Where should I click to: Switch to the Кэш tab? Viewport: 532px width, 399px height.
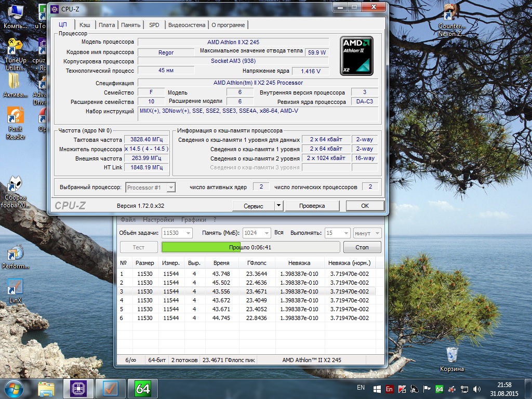(x=85, y=25)
